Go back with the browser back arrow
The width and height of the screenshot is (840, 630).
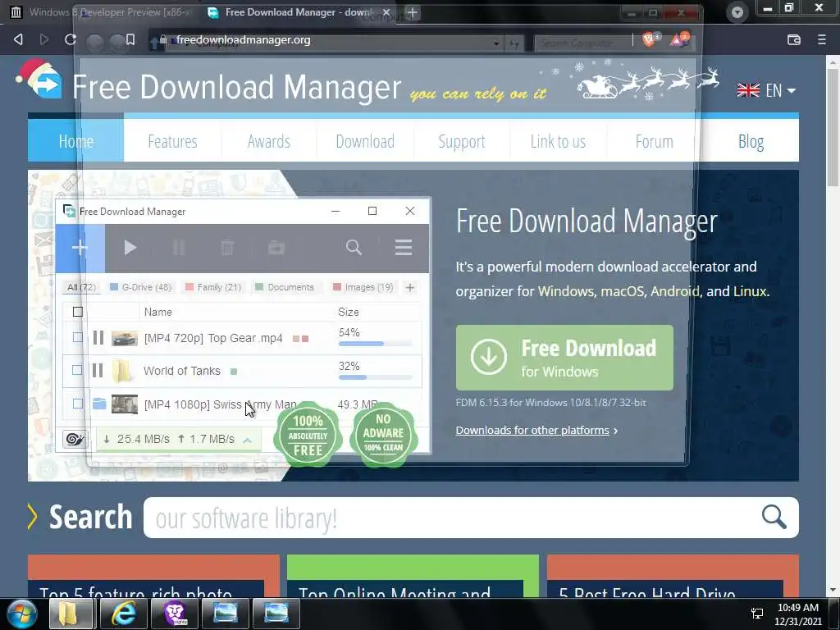point(18,39)
